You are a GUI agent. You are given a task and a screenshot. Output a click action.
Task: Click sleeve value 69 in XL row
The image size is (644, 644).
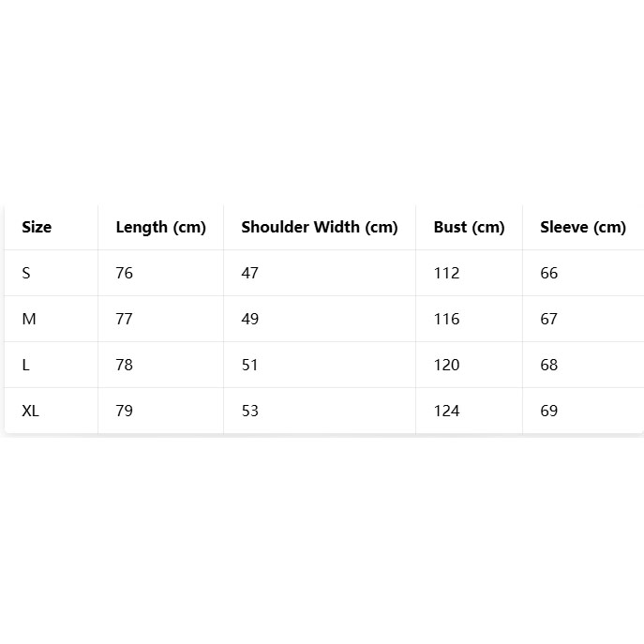(x=549, y=411)
